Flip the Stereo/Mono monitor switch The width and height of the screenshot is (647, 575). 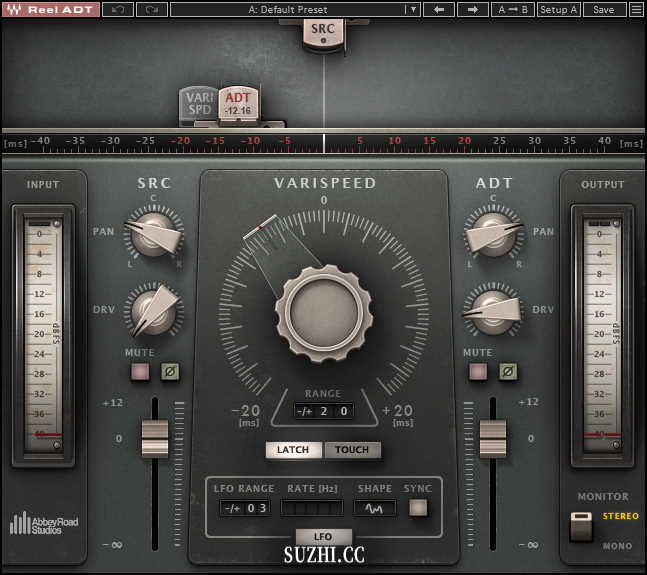(x=581, y=526)
